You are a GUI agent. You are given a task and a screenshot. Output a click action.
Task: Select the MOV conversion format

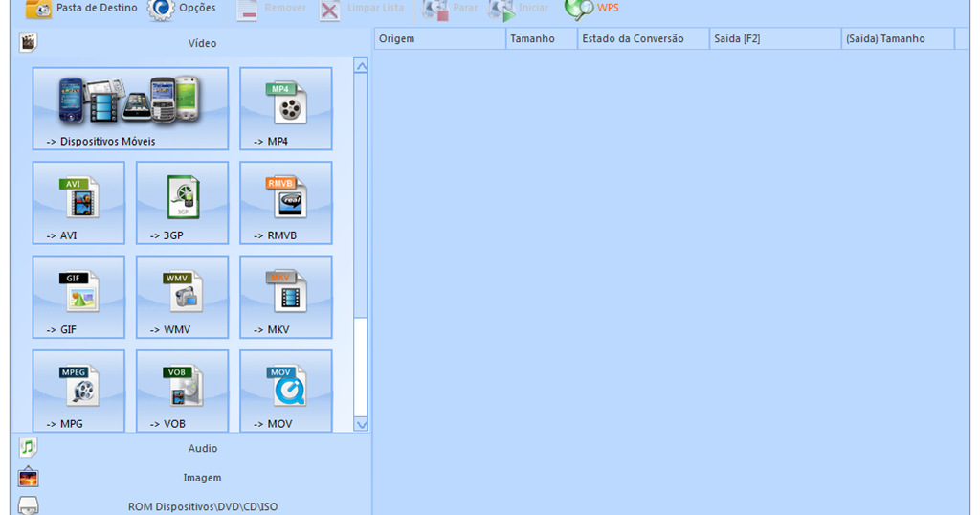point(286,392)
